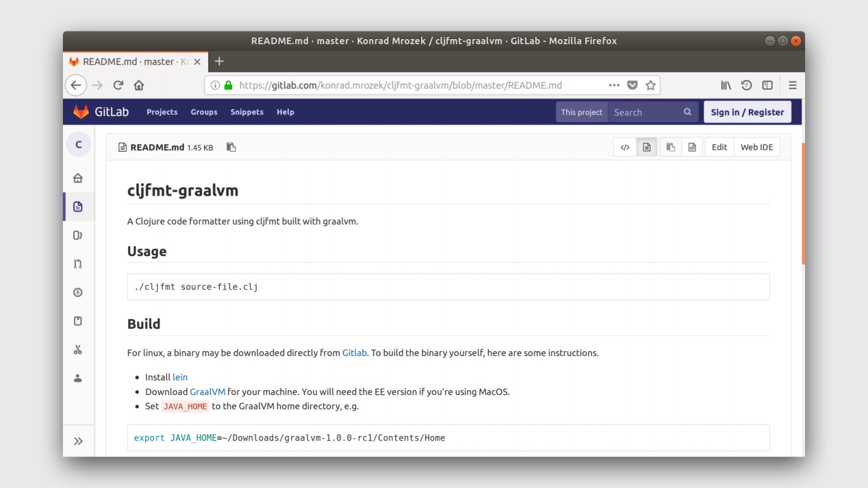Click the Build heading
Image resolution: width=868 pixels, height=488 pixels.
144,324
